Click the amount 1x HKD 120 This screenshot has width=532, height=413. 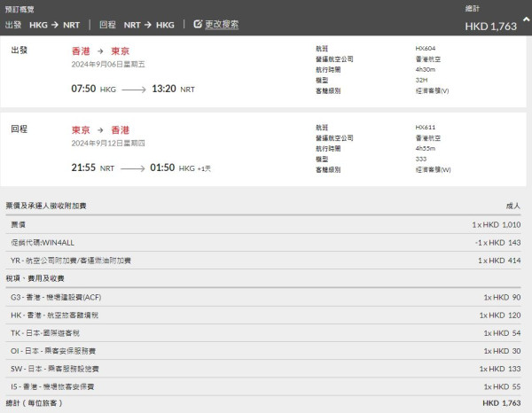500,316
